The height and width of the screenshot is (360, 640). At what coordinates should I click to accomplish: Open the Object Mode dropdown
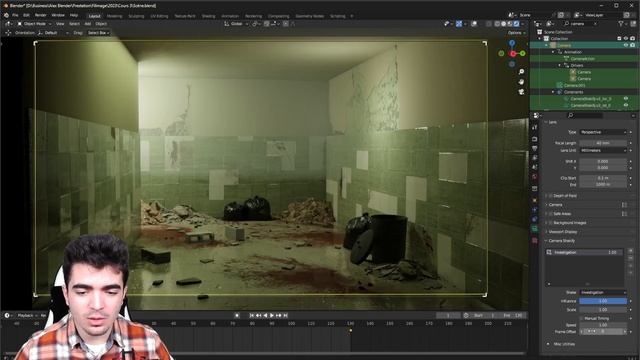click(34, 24)
